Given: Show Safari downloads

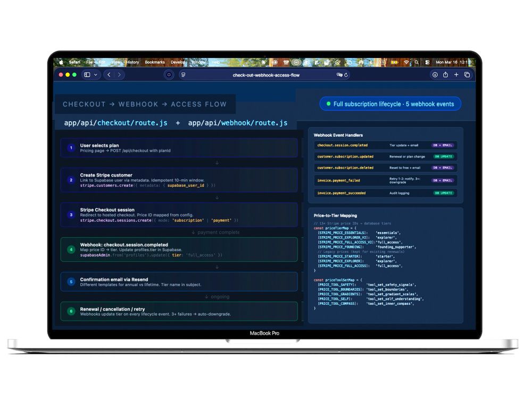Looking at the screenshot, I should (435, 74).
